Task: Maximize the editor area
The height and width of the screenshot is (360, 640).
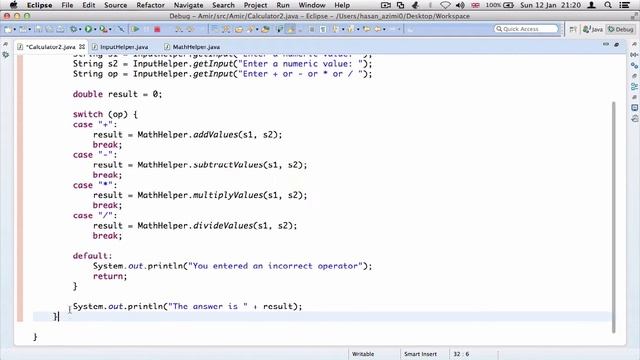Action: (x=617, y=44)
